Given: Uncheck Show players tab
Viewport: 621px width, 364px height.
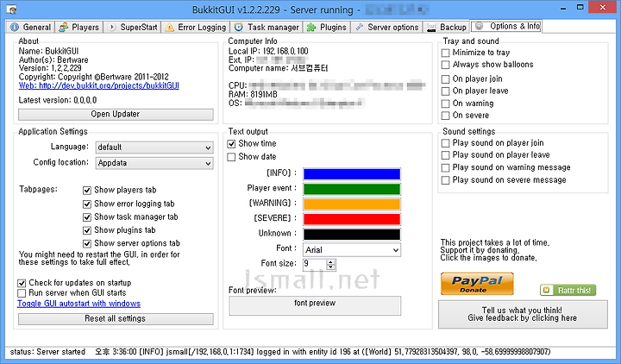Looking at the screenshot, I should [x=87, y=191].
